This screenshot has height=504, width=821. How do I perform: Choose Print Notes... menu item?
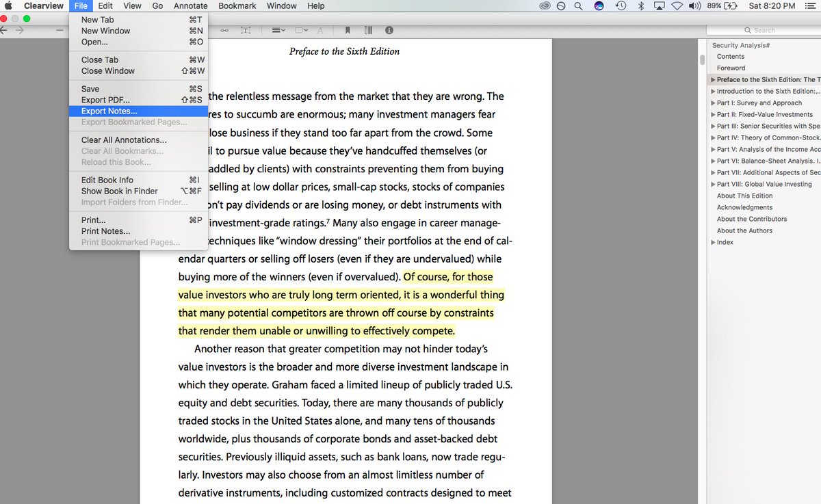[139, 231]
